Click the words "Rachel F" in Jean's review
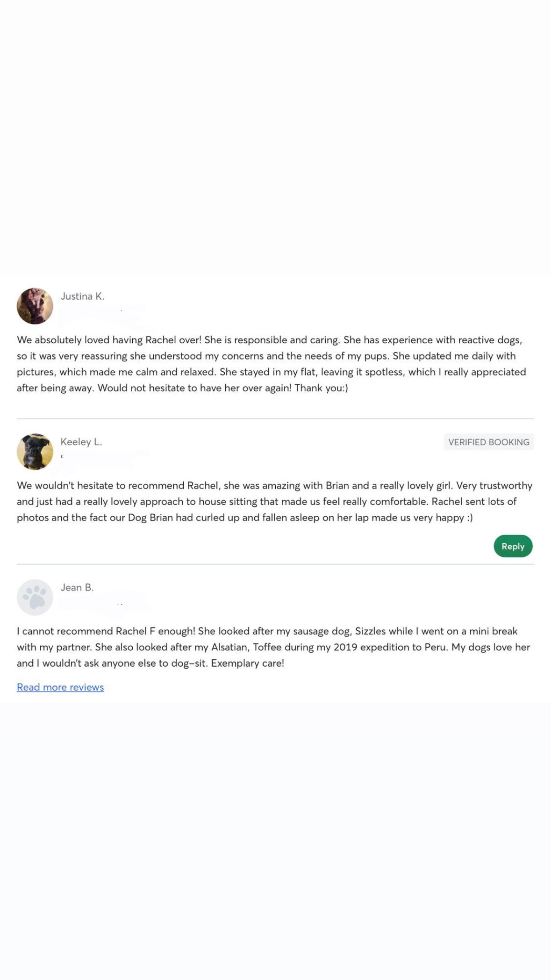This screenshot has height=980, width=551. point(135,631)
